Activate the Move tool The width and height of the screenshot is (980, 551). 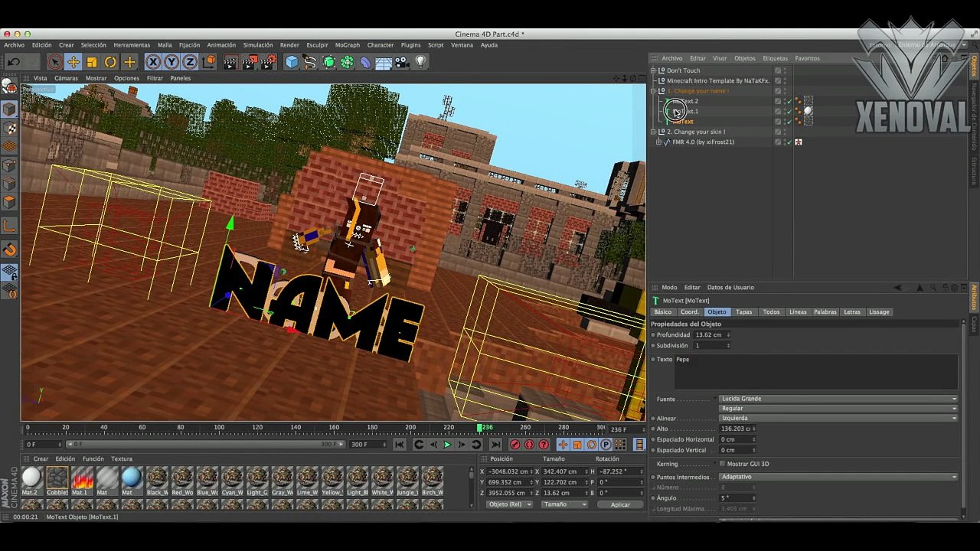[x=73, y=62]
